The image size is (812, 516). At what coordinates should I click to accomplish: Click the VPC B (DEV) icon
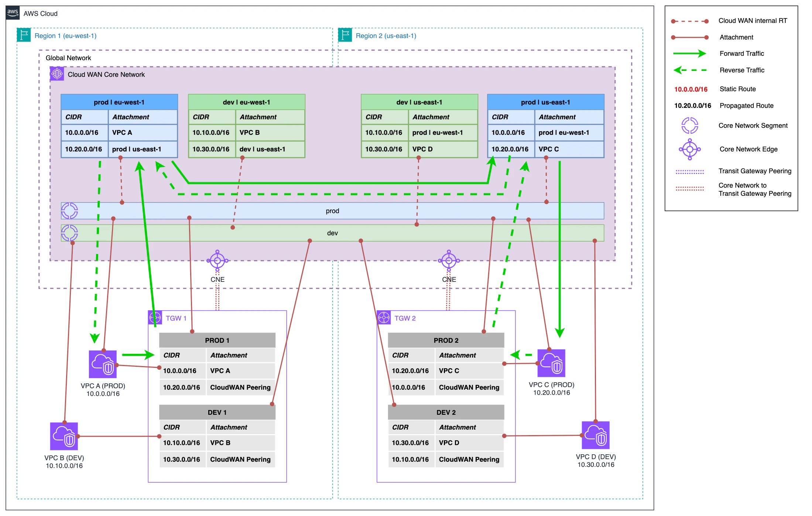(64, 435)
